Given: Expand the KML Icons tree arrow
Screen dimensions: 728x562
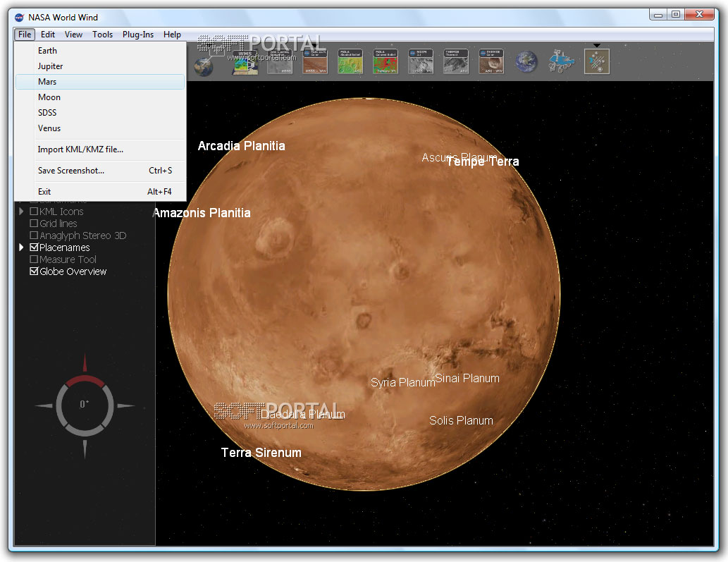Looking at the screenshot, I should pos(21,212).
